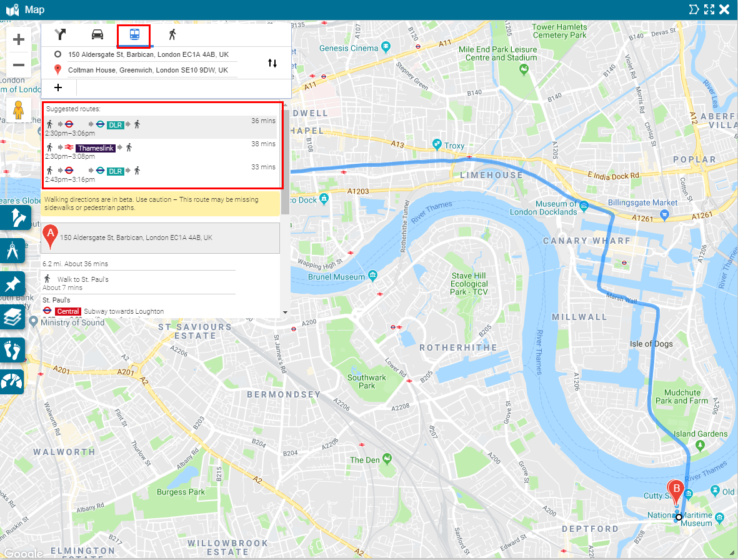738x560 pixels.
Task: Swap origin and destination addresses
Action: click(x=272, y=63)
